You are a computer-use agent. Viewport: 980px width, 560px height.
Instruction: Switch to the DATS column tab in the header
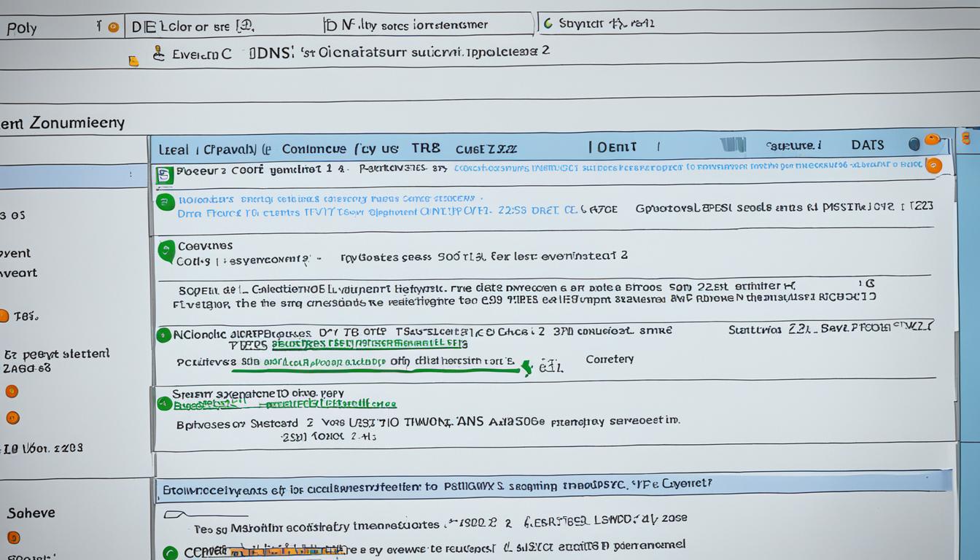tap(867, 144)
